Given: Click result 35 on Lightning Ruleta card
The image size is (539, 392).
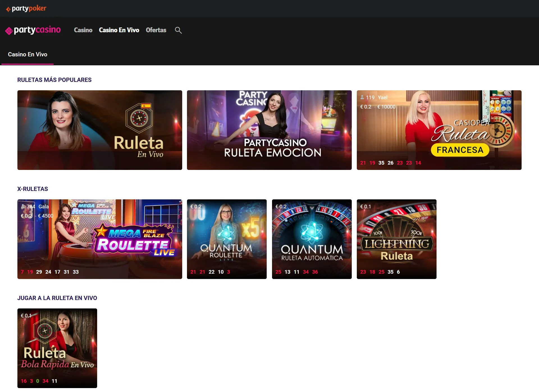Looking at the screenshot, I should pos(390,272).
